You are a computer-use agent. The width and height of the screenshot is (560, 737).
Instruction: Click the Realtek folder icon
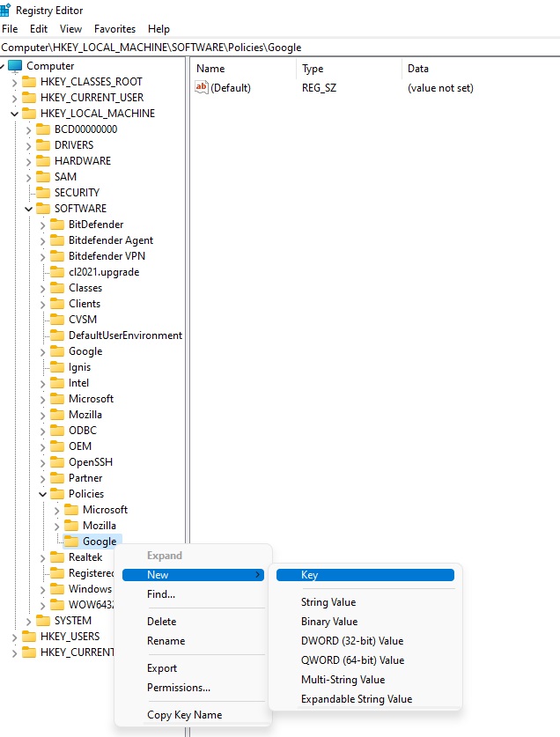click(57, 557)
